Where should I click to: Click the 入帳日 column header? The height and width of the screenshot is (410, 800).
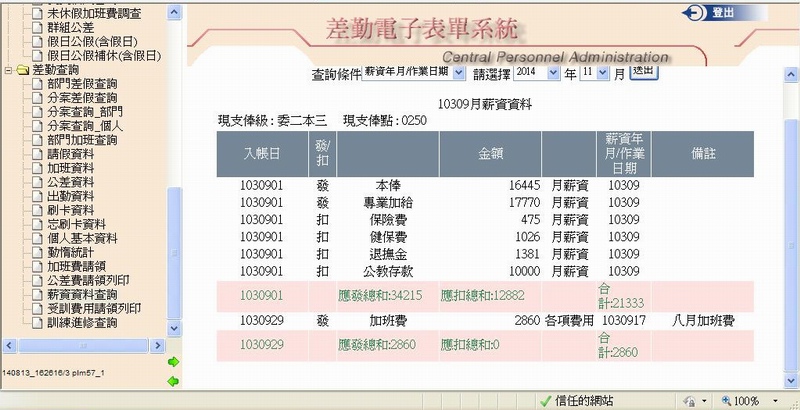pos(262,154)
